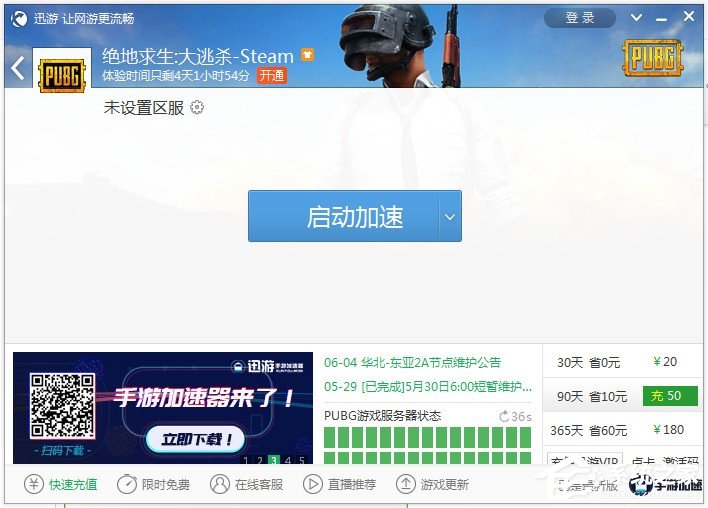Close the Xunyou window

(689, 16)
